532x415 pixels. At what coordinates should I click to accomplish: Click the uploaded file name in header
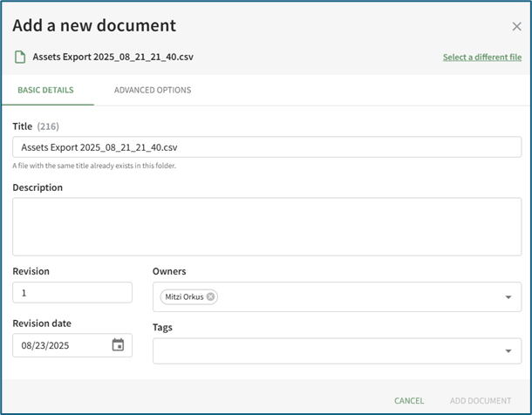click(111, 58)
